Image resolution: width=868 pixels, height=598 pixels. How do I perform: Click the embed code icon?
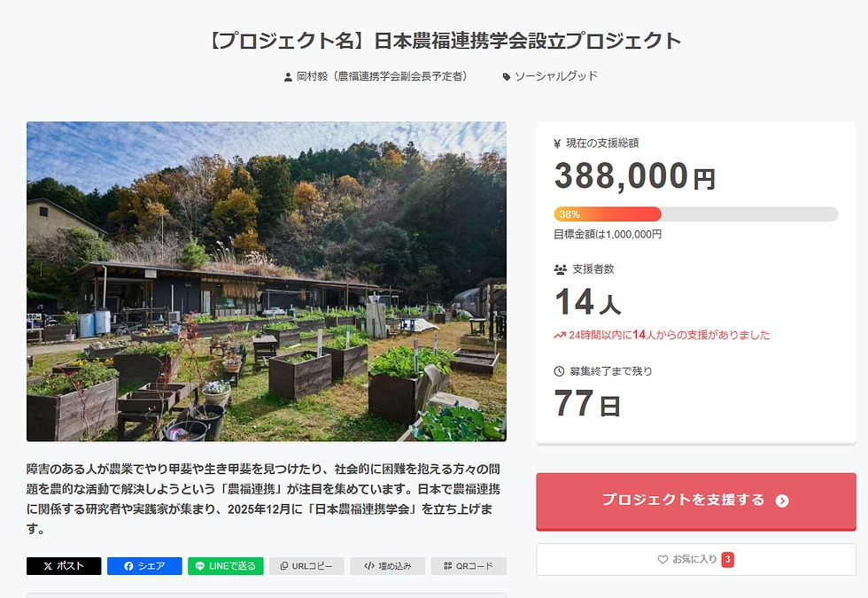pyautogui.click(x=370, y=565)
